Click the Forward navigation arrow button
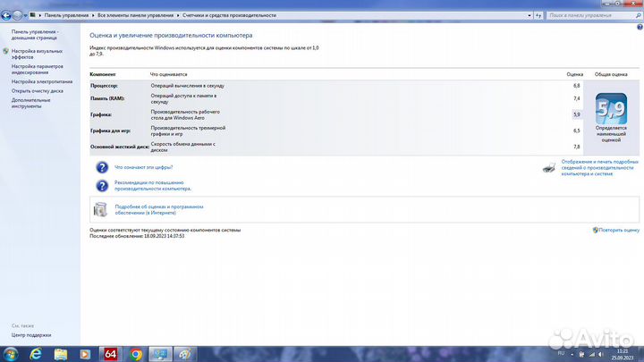644x362 pixels. (x=17, y=15)
